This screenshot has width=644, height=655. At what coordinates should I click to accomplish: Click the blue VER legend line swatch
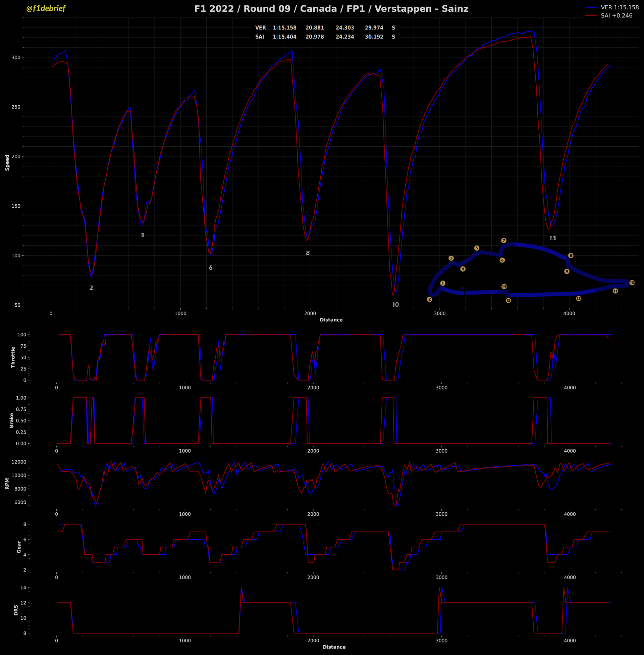pos(591,7)
